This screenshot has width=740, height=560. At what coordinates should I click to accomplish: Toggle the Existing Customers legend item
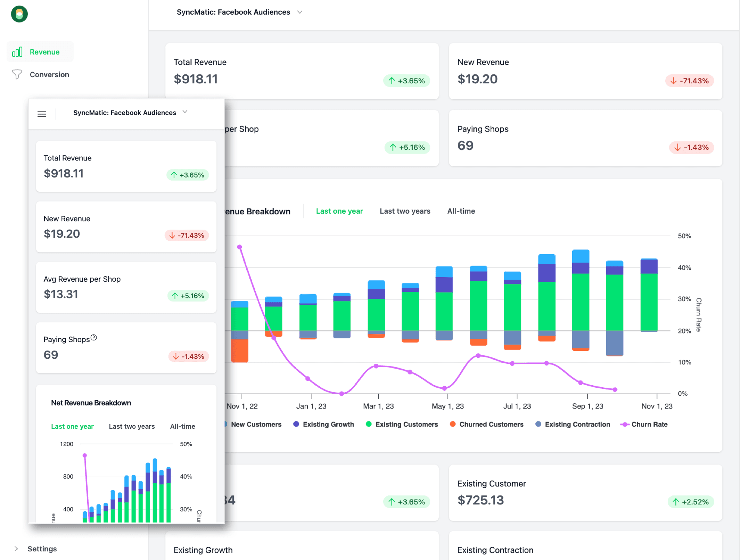point(402,424)
